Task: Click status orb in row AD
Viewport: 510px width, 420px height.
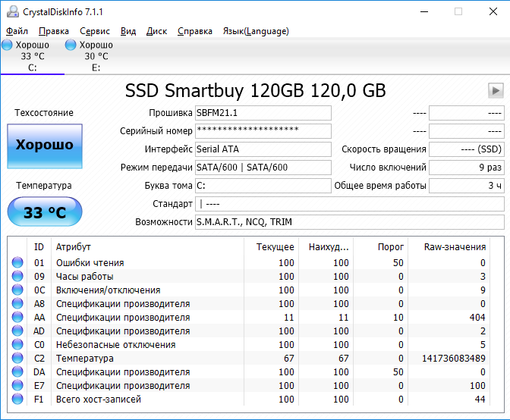Action: [17, 331]
